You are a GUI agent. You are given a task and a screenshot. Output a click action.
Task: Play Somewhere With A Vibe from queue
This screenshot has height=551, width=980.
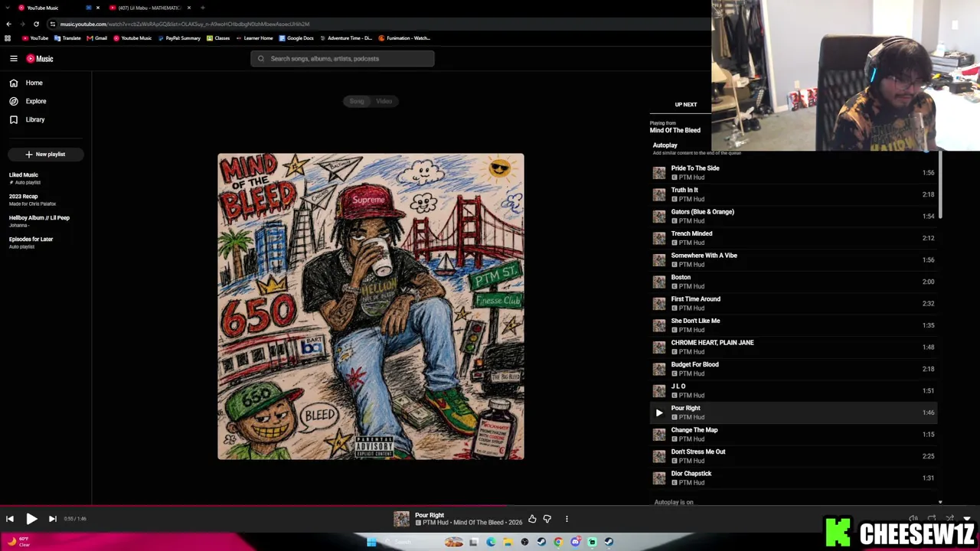794,259
